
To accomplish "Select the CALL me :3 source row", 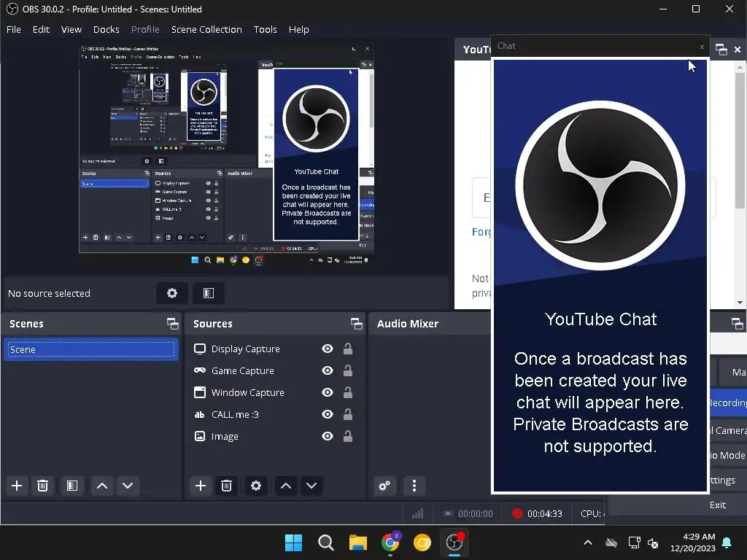I will click(274, 414).
